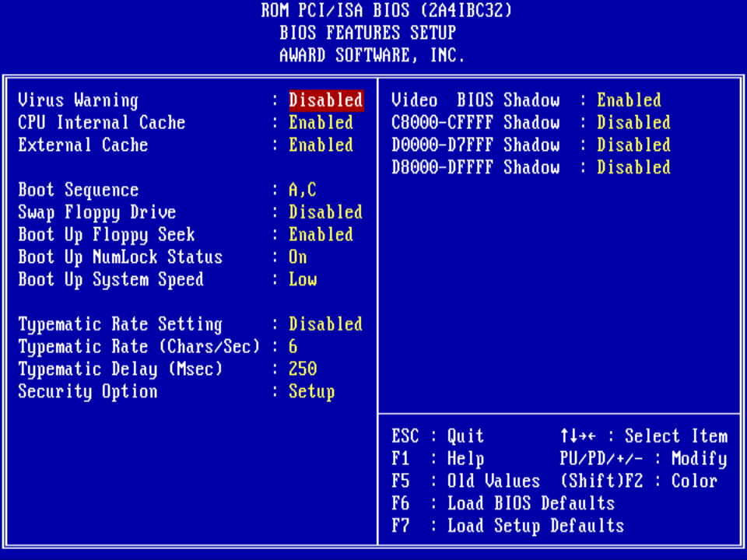Click the Typematic Rate (Chars/Sec) label
The width and height of the screenshot is (747, 560).
coord(139,347)
